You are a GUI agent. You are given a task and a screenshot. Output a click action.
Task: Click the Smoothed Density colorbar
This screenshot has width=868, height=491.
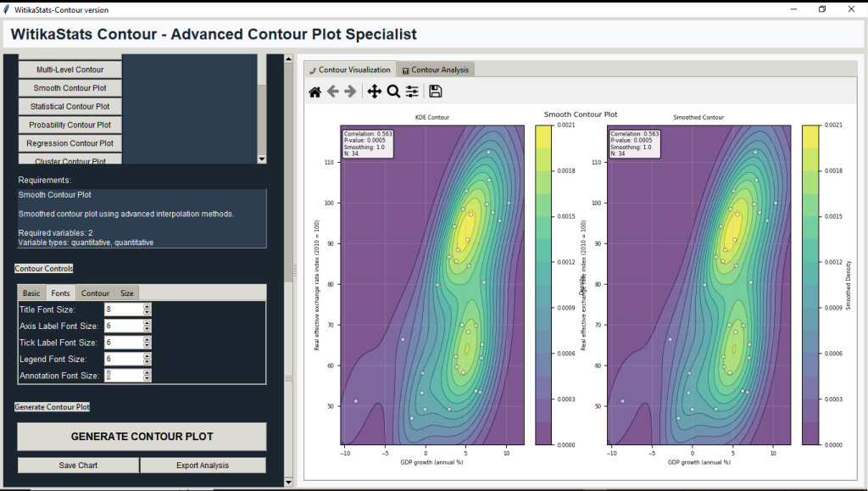pyautogui.click(x=810, y=285)
